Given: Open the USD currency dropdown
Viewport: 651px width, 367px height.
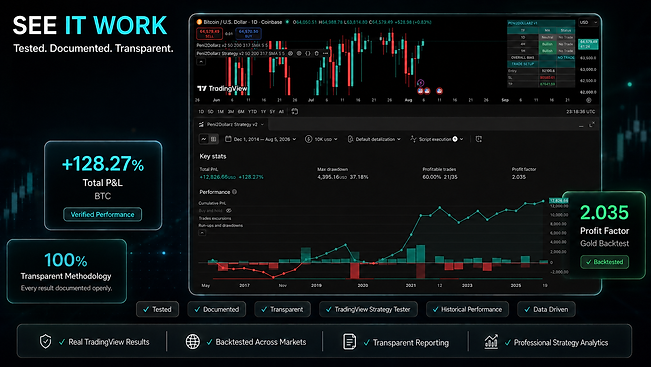Looking at the screenshot, I should point(589,22).
